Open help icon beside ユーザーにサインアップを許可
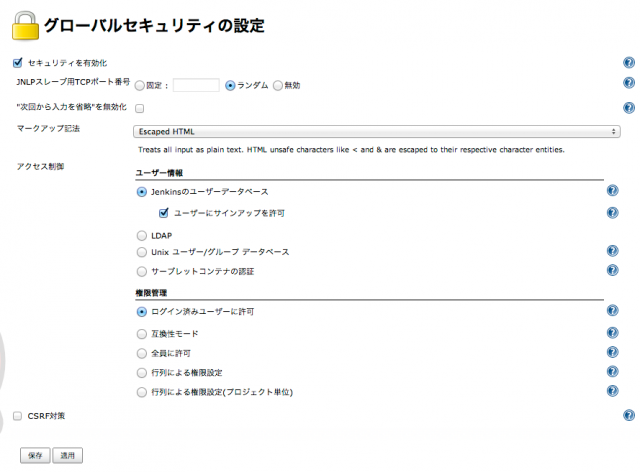The height and width of the screenshot is (472, 640). point(612,213)
